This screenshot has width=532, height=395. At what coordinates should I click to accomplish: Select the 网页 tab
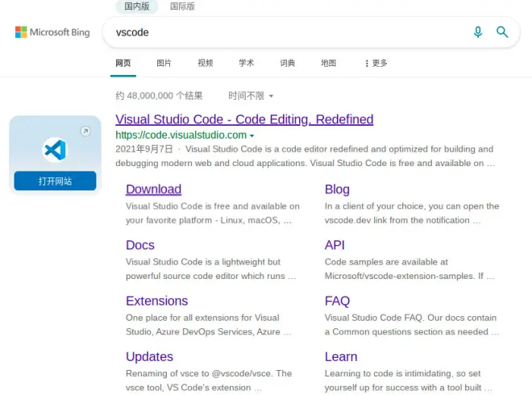(123, 63)
